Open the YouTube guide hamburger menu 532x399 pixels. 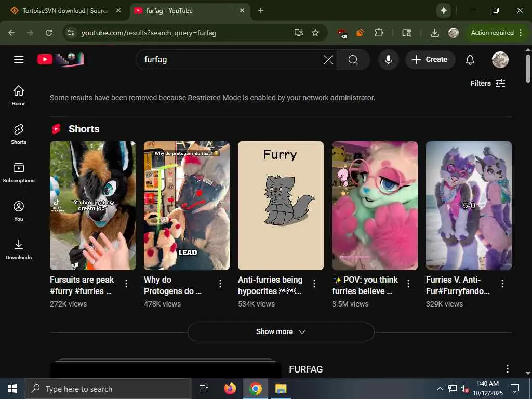pos(19,59)
